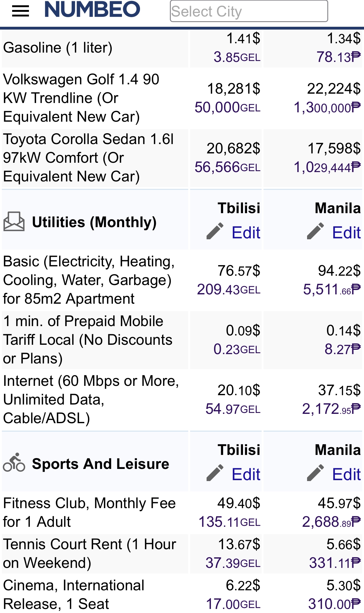Click pencil icon for Manila sports
Viewport: 364px width, 613px height.
click(x=315, y=473)
